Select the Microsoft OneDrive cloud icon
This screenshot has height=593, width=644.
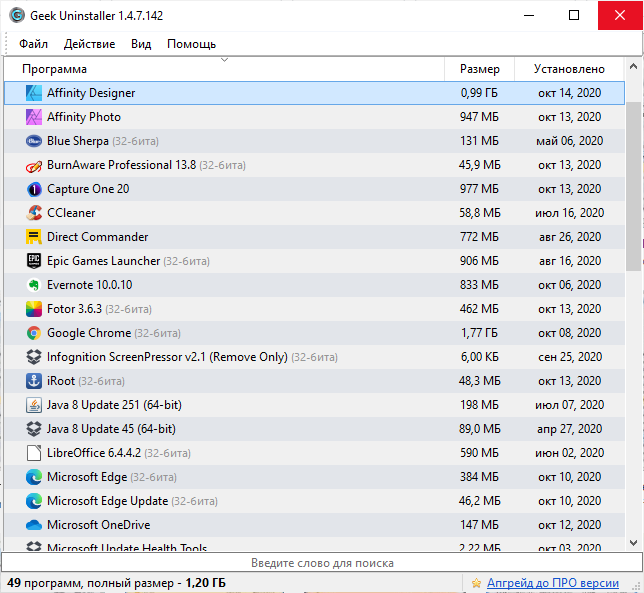point(34,525)
